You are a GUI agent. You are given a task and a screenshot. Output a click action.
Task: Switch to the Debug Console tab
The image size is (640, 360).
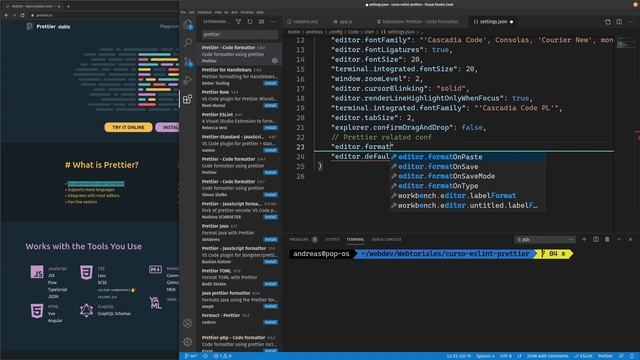pos(387,240)
